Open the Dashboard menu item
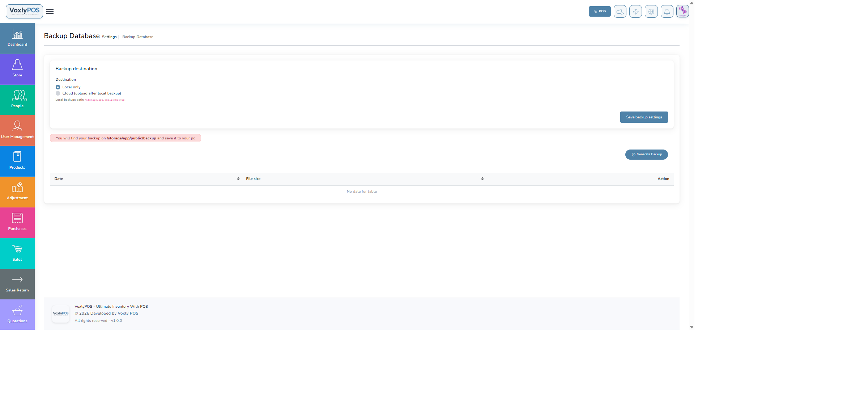 [x=17, y=38]
